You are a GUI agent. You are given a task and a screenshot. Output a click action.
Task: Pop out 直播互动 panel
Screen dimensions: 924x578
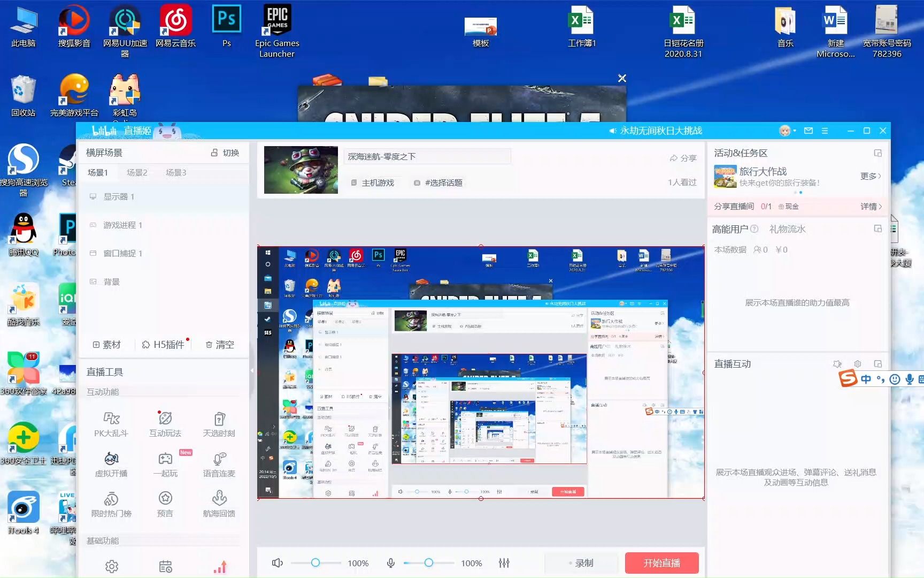(x=877, y=364)
